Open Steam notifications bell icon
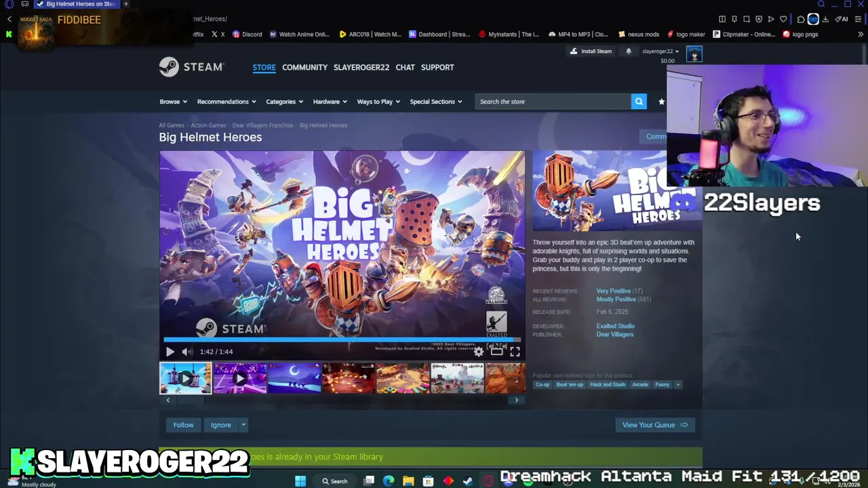 tap(629, 51)
